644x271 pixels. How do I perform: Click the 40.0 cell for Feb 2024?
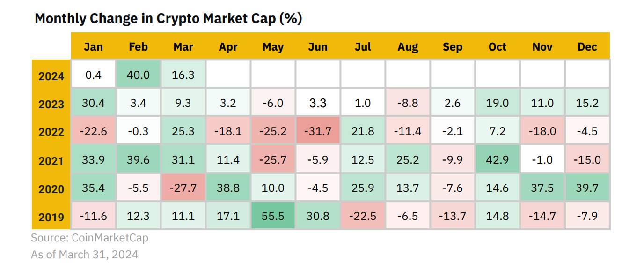pyautogui.click(x=138, y=74)
